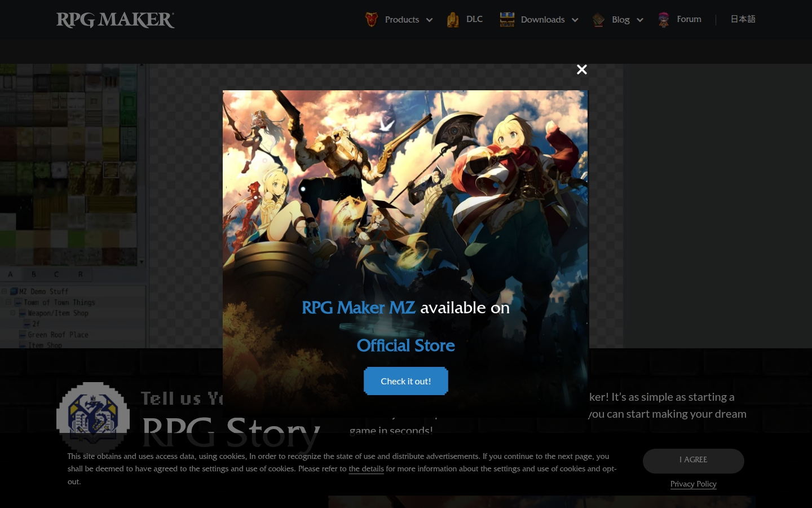Open the Products menu
Screen dimensions: 812x508
[401, 20]
